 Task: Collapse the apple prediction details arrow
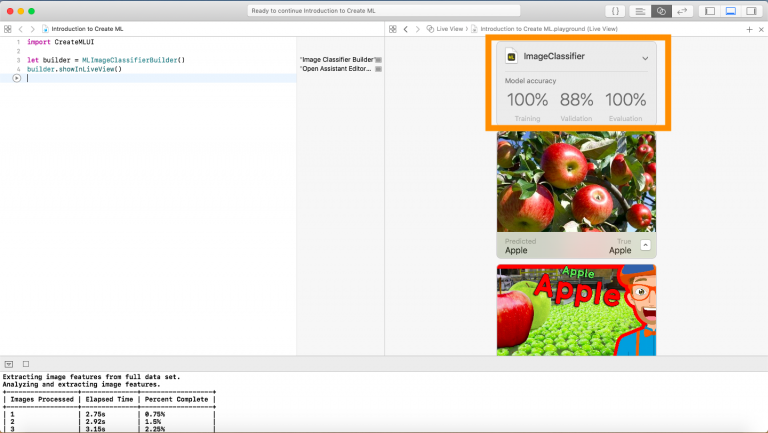645,245
